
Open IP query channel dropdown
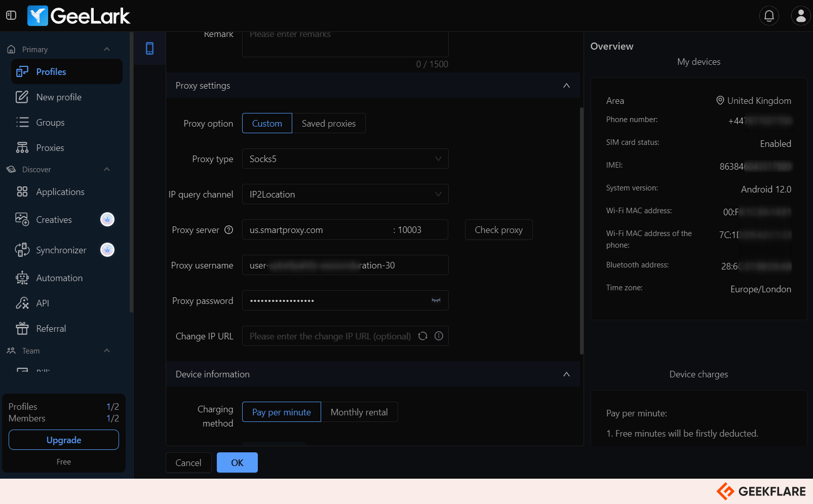pyautogui.click(x=345, y=194)
